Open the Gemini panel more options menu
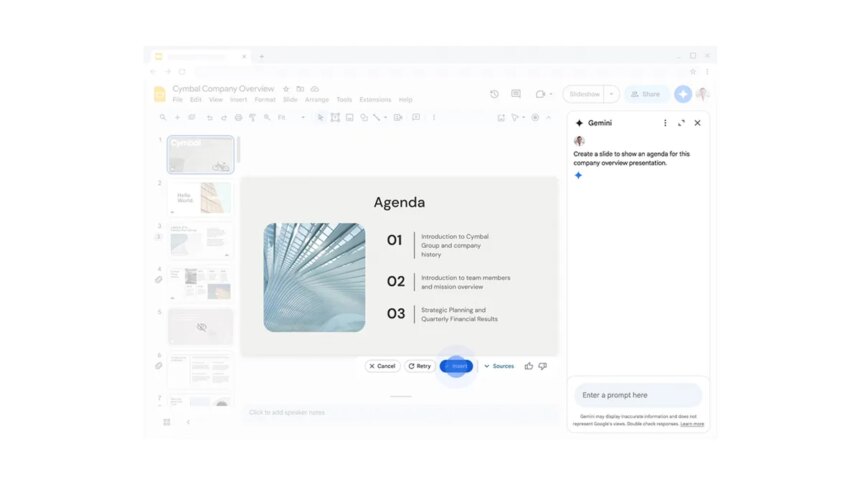 pos(665,123)
